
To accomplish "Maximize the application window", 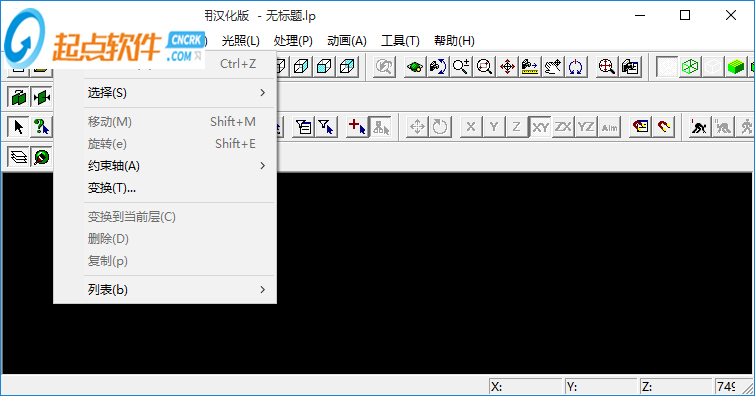I will pyautogui.click(x=685, y=15).
